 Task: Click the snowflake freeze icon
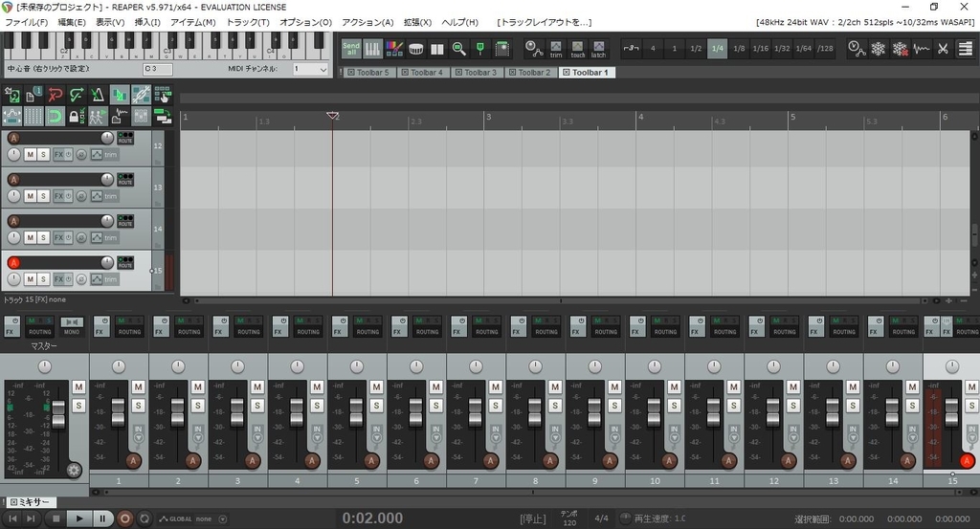coord(879,48)
